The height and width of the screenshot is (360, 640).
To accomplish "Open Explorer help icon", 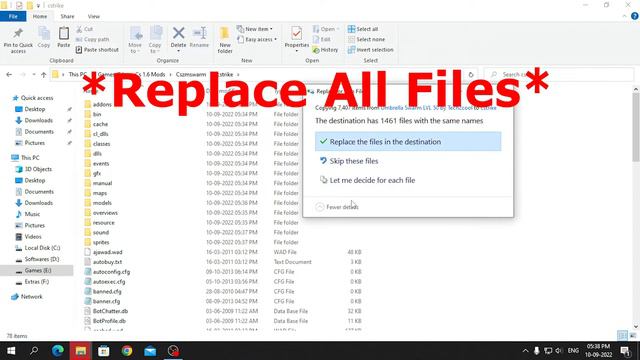I will (635, 16).
